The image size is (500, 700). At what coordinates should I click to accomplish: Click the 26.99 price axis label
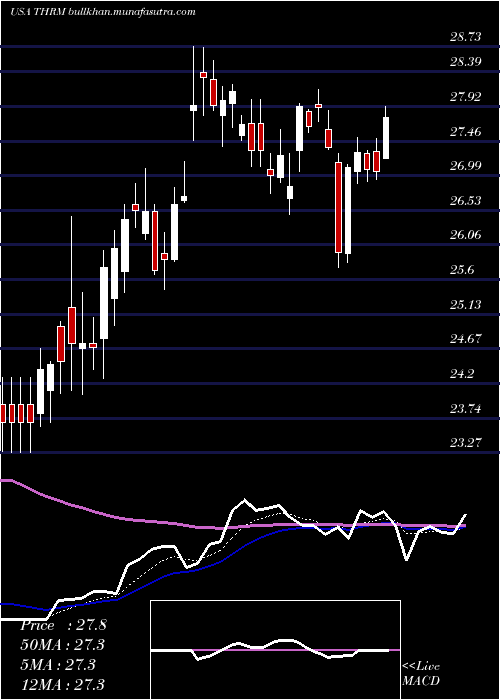(x=466, y=166)
